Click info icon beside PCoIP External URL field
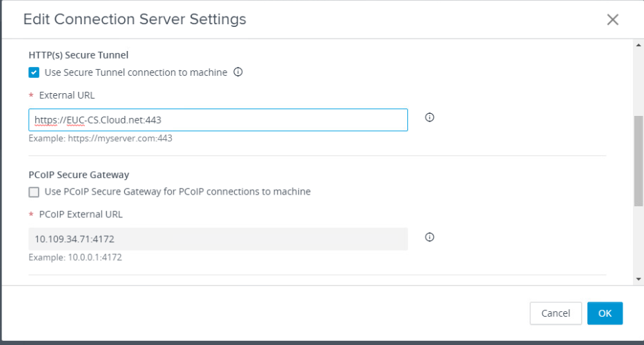The height and width of the screenshot is (345, 644). [429, 237]
